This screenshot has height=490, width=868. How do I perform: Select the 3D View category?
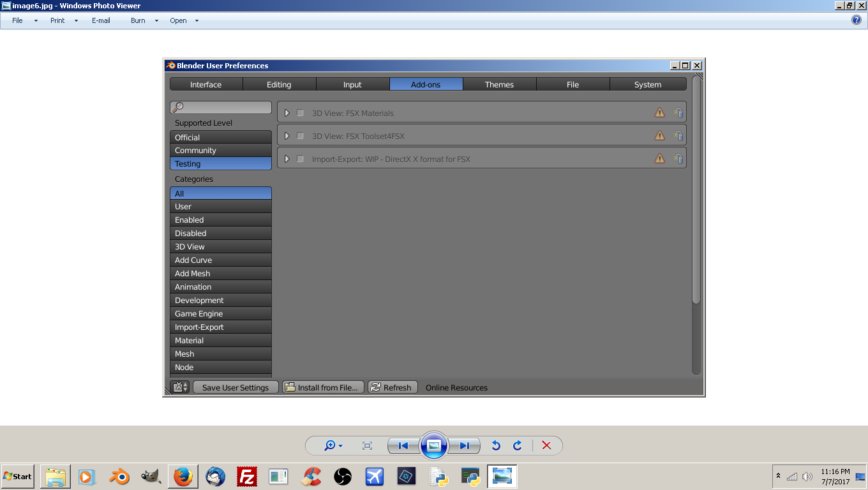tap(221, 247)
